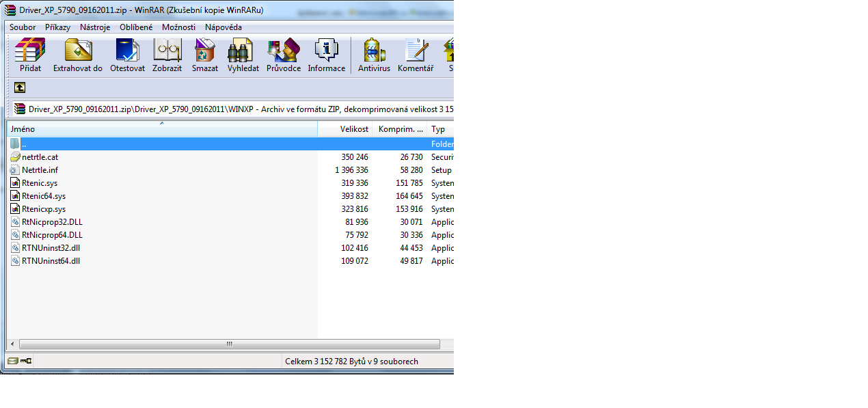This screenshot has height=408, width=868.
Task: Click the compressed size value 164 645
Action: [409, 196]
